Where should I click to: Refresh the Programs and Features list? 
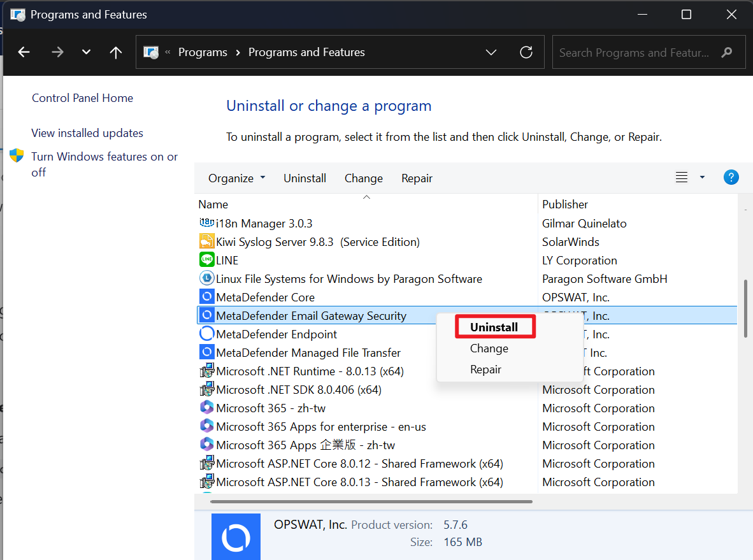526,52
